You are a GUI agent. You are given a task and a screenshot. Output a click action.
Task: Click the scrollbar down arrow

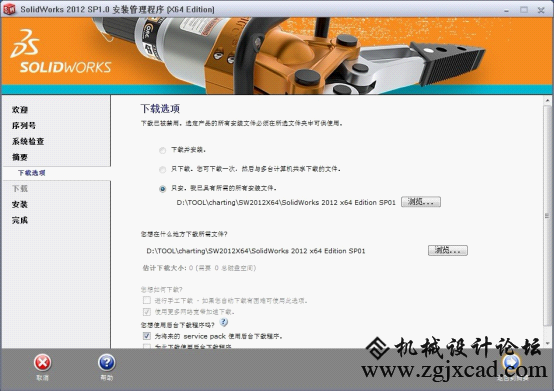548,344
